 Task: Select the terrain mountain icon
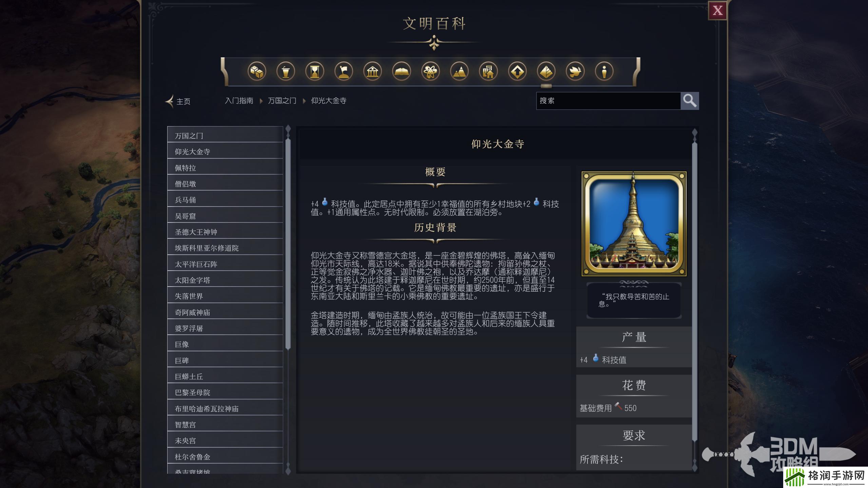click(x=460, y=71)
